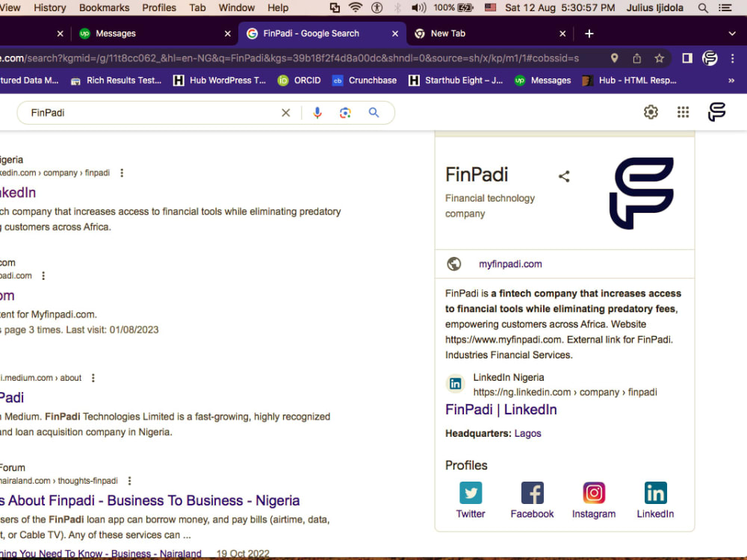The width and height of the screenshot is (747, 560).
Task: Switch to the Messages tab
Action: point(154,34)
